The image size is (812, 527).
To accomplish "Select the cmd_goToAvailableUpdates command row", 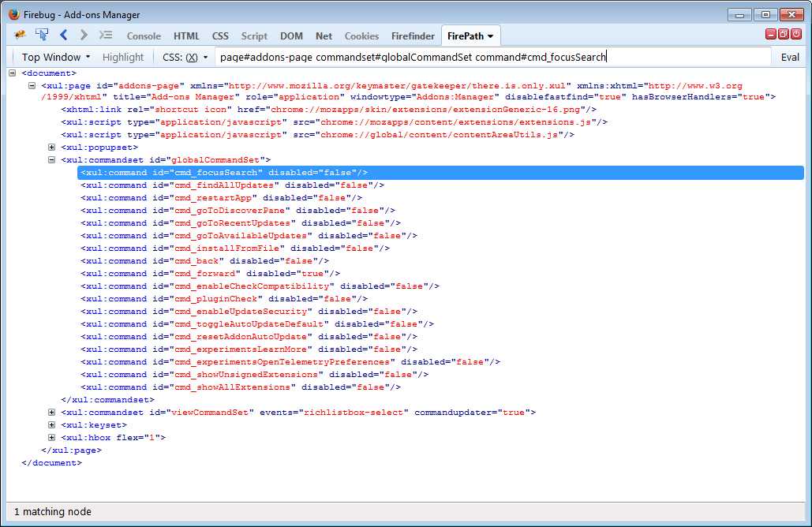I will tap(249, 236).
